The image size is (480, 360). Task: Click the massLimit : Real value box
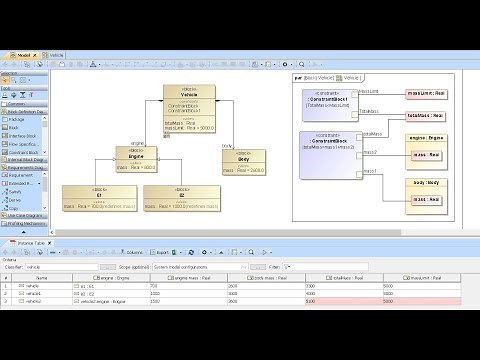pos(426,94)
